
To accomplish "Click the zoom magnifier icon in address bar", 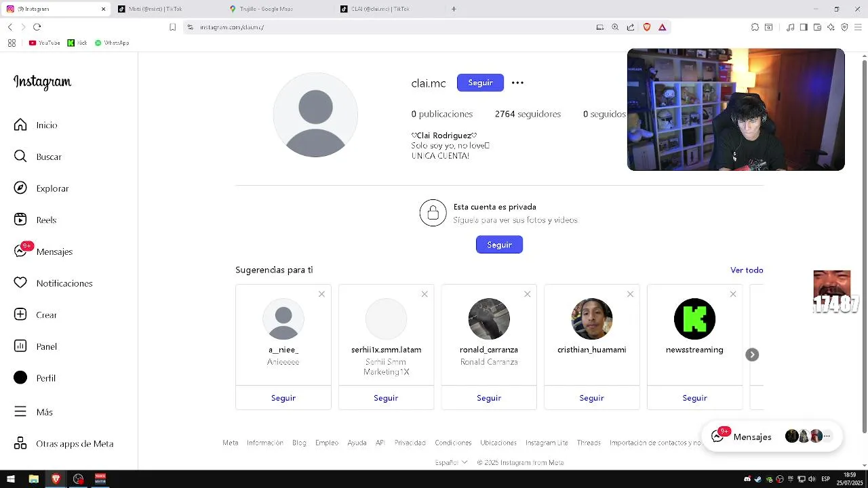I will tap(615, 27).
